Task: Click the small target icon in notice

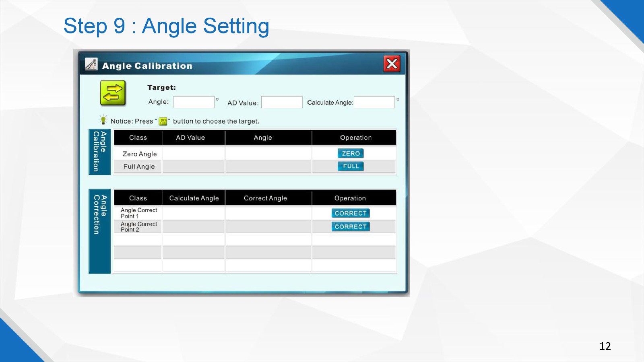Action: (163, 121)
